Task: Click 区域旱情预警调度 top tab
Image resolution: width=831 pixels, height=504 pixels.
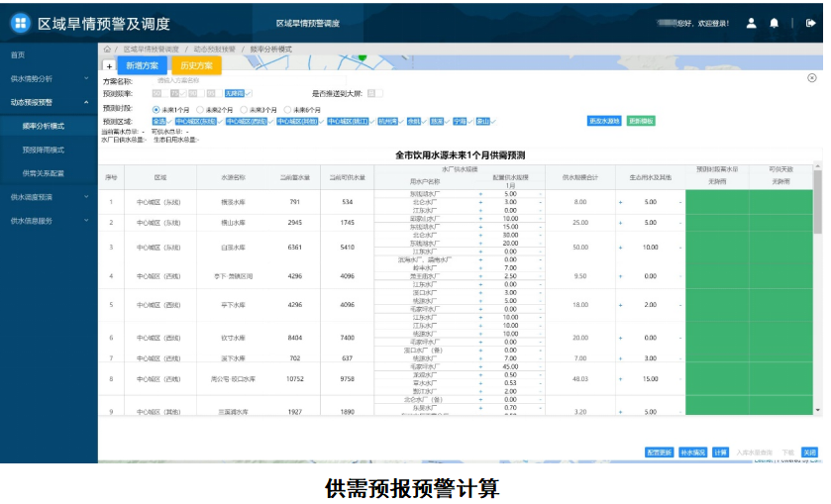Action: pos(308,24)
